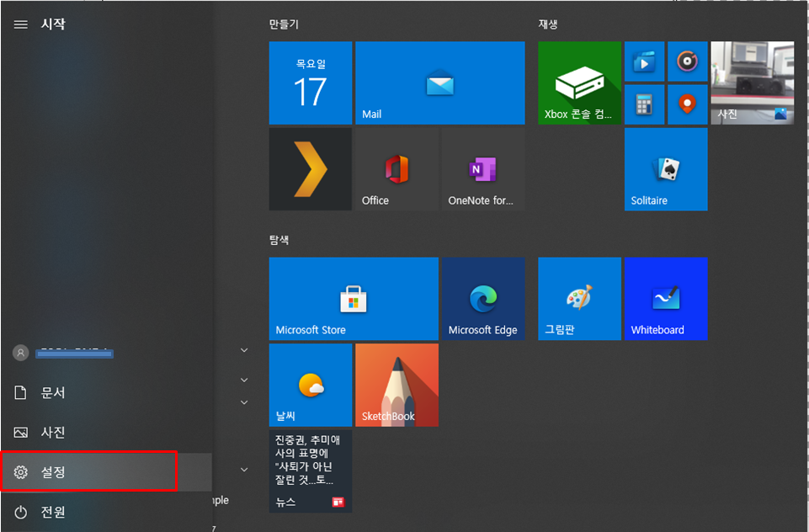Screen dimensions: 809x532
Task: Click the gear icon next to 설정
Action: 21,472
